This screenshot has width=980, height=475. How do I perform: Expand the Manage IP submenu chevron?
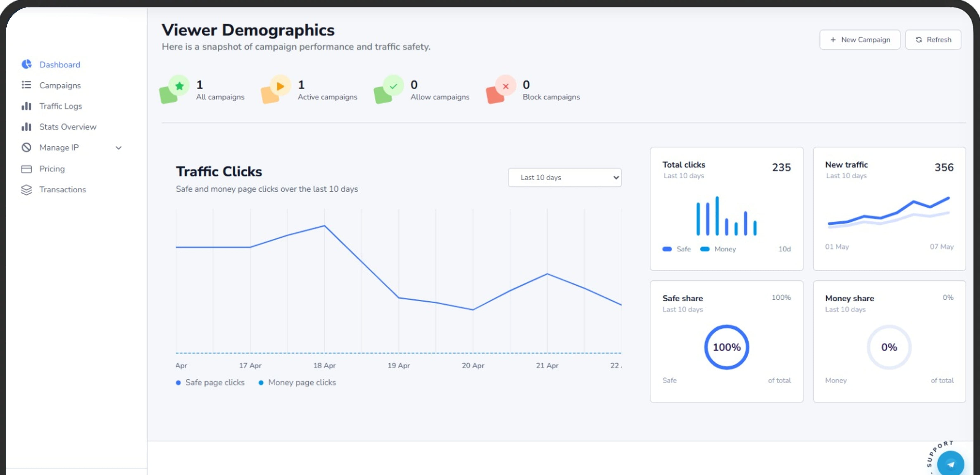click(x=119, y=148)
